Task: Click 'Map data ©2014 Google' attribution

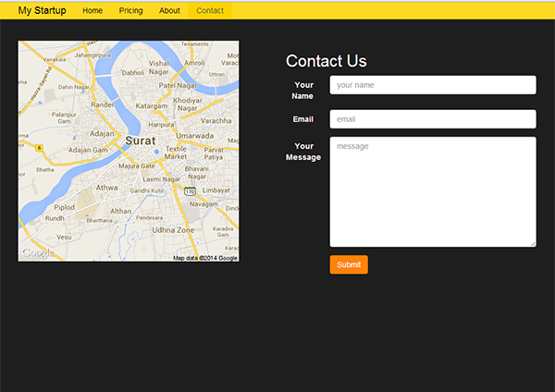Action: point(205,258)
